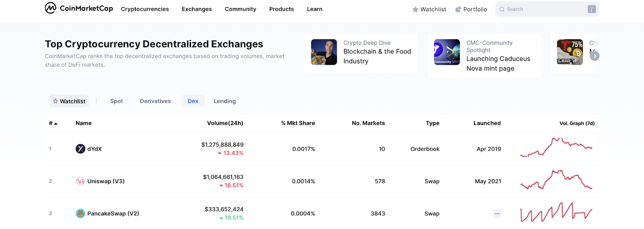Viewport: 644px width, 229px height.
Task: Open the Portfolio pie icon link
Action: [x=471, y=9]
